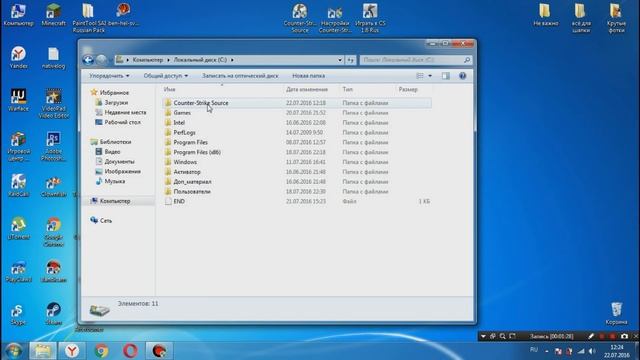Open the Общий доступ dropdown menu

(165, 76)
